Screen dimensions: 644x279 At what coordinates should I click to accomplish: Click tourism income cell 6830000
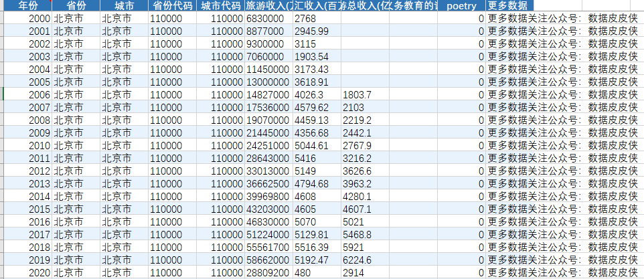click(268, 19)
